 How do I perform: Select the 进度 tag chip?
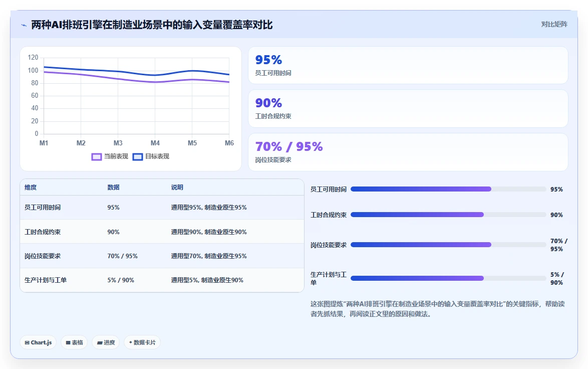(x=106, y=342)
